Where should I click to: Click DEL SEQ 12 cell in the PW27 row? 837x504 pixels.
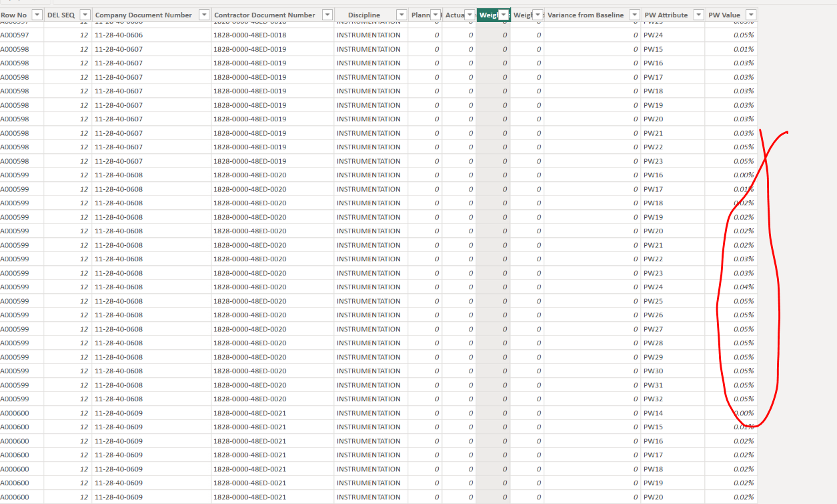pyautogui.click(x=68, y=329)
